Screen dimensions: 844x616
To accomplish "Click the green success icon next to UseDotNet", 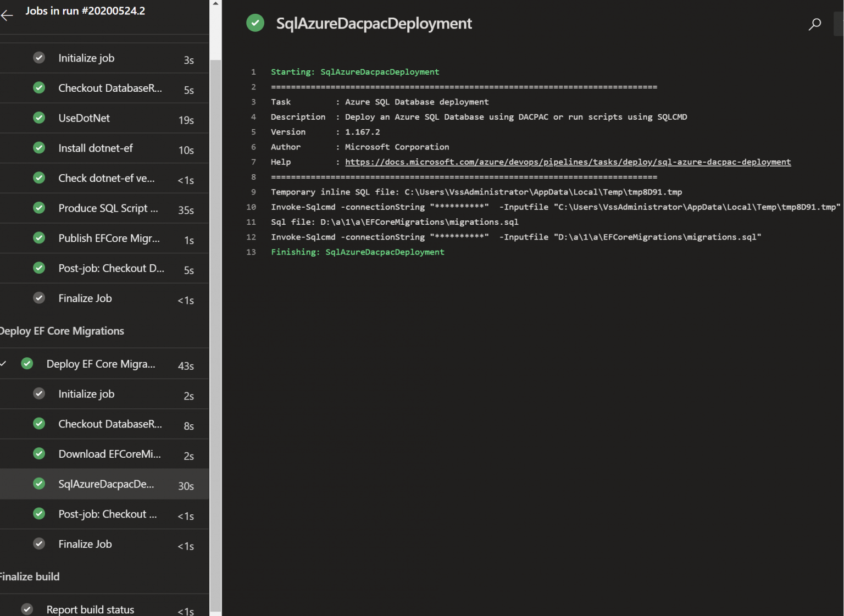I will click(39, 118).
